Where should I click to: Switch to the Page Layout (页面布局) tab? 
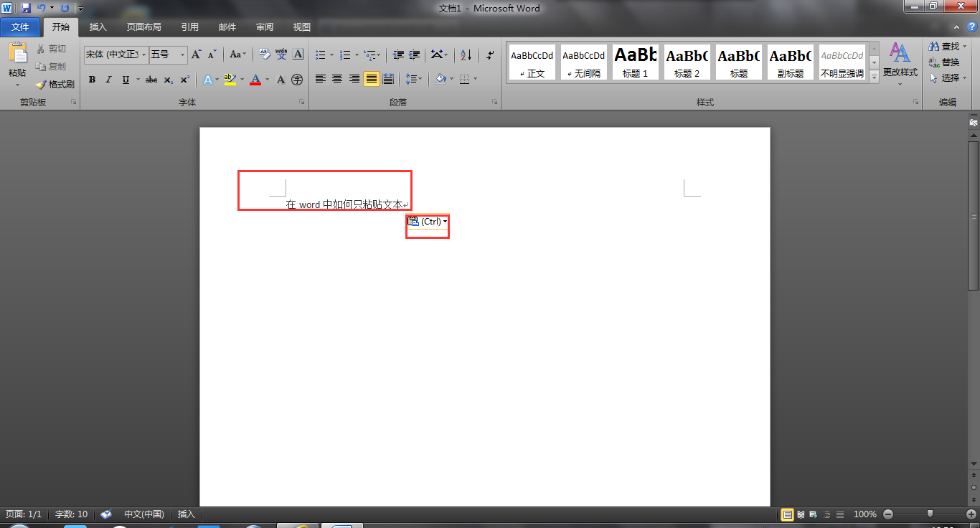point(143,27)
